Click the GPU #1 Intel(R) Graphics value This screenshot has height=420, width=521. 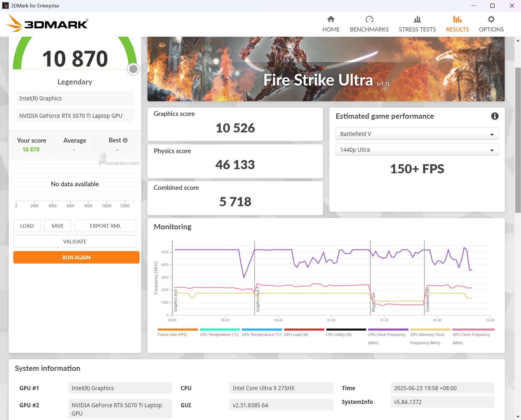[x=120, y=388]
